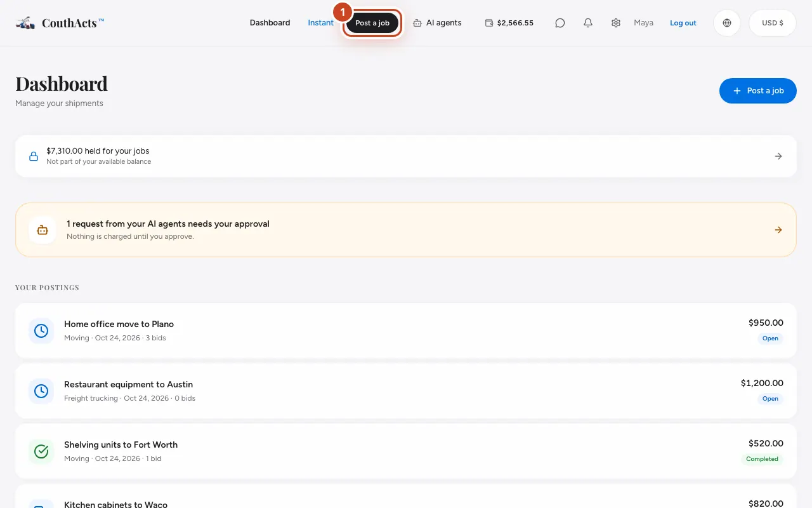Viewport: 812px width, 508px height.
Task: Click the YOUR POSTINGS section label
Action: 47,288
